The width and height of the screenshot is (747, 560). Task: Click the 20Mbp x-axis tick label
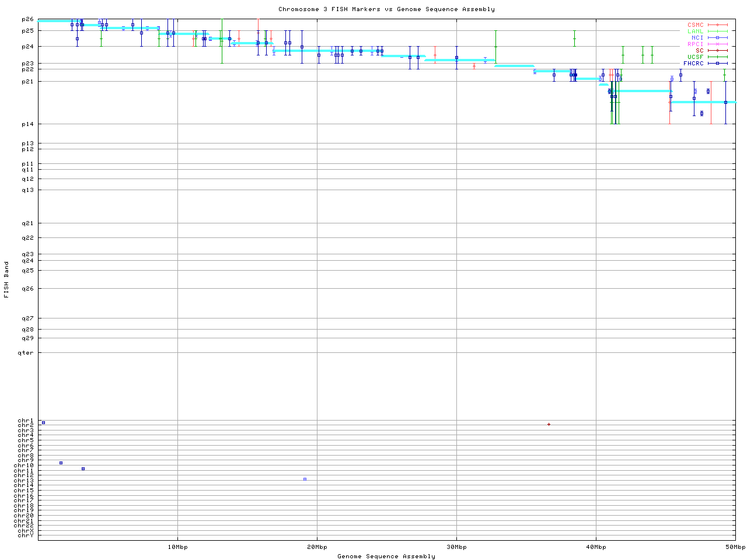pos(317,547)
